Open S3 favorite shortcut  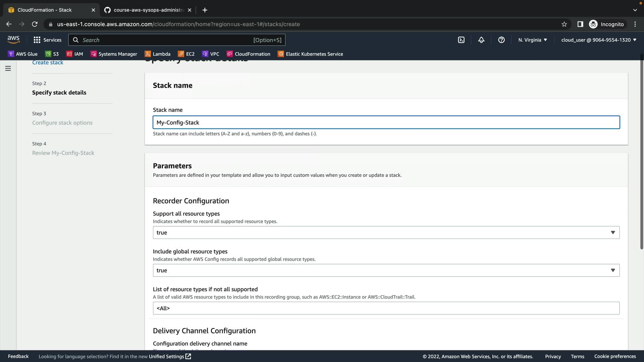[52, 54]
